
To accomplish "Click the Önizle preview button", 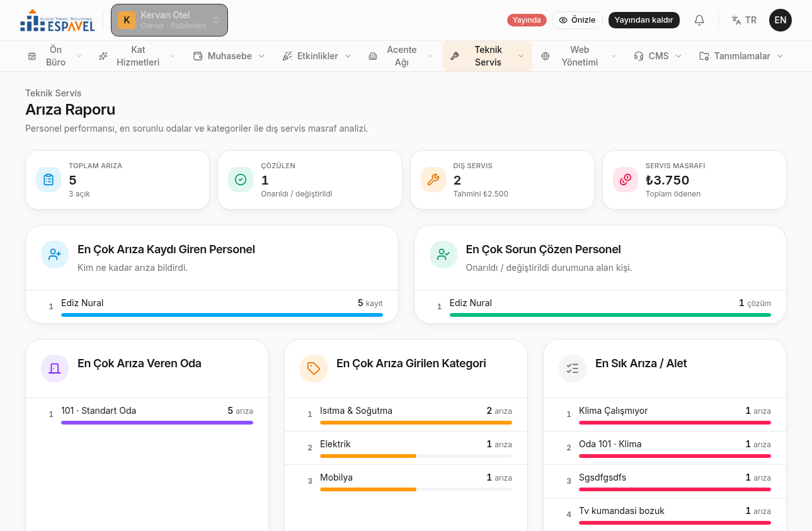I will [x=577, y=20].
